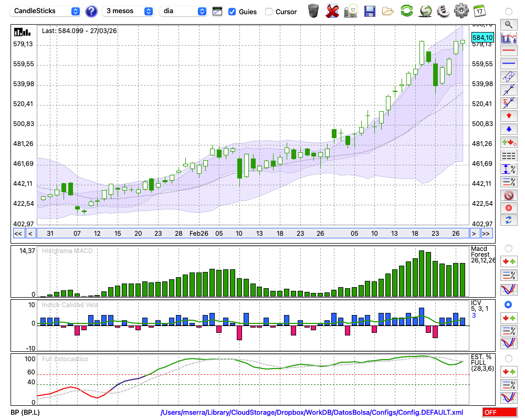Click the magnifying glass zoom tool
This screenshot has height=420, width=525.
[x=508, y=24]
